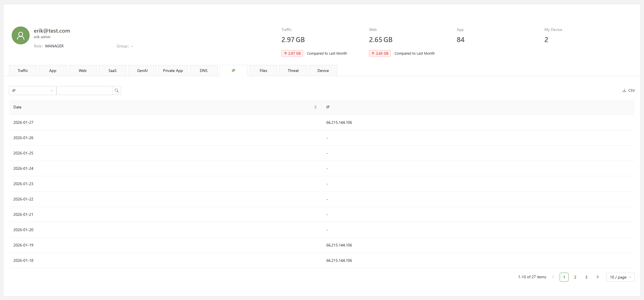Open the Files tab

click(x=263, y=71)
